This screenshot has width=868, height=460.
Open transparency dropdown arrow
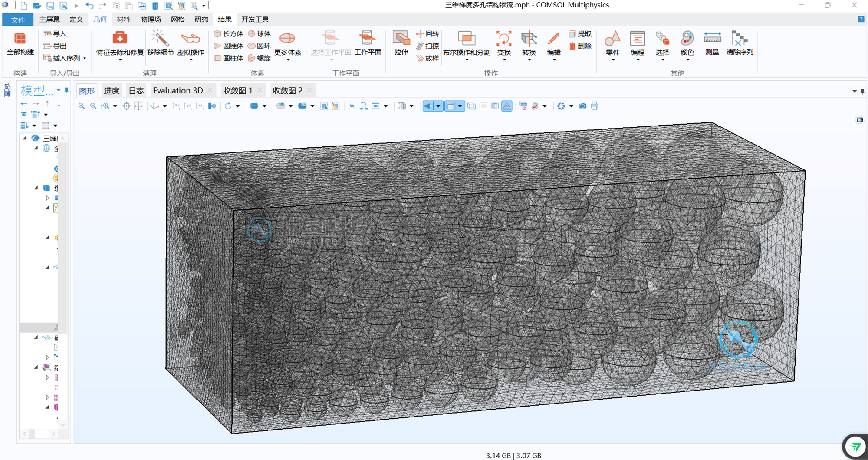[x=460, y=106]
